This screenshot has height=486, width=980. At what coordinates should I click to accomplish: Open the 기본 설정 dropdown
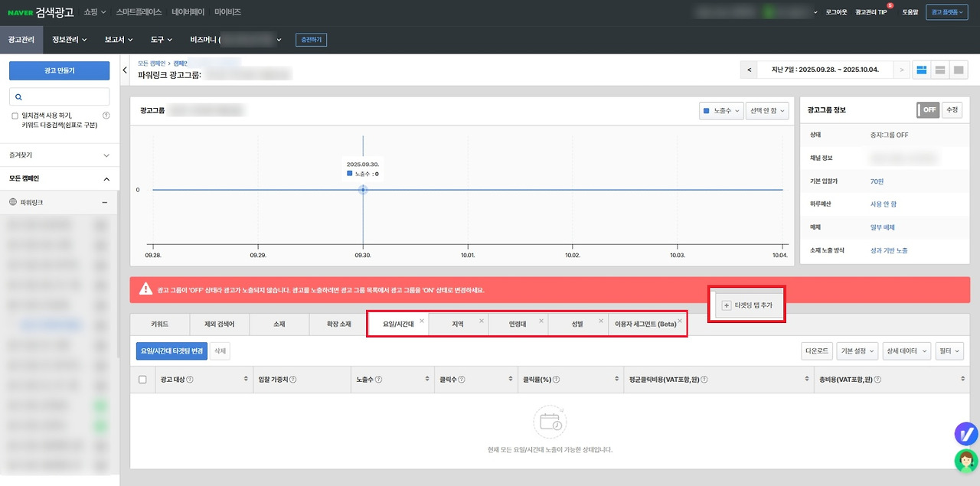[x=857, y=351]
